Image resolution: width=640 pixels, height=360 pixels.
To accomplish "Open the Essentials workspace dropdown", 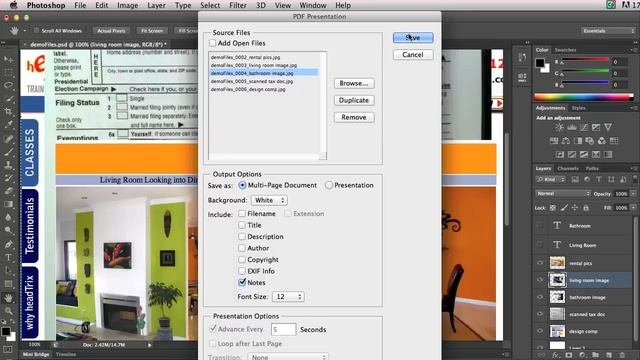I will pos(608,31).
